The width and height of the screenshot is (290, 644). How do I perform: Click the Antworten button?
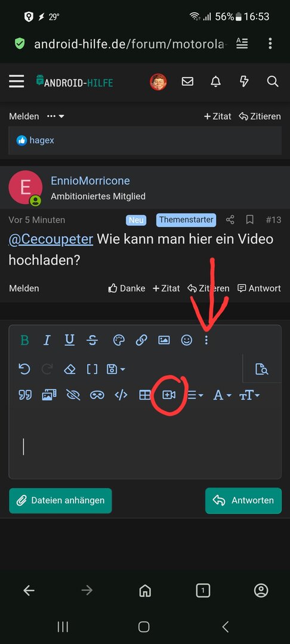(243, 500)
